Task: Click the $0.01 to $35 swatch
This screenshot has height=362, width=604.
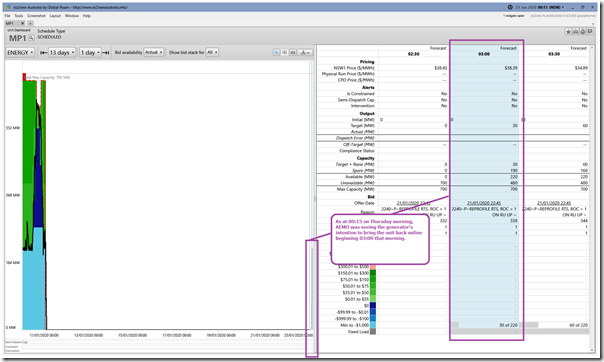Action: click(373, 299)
